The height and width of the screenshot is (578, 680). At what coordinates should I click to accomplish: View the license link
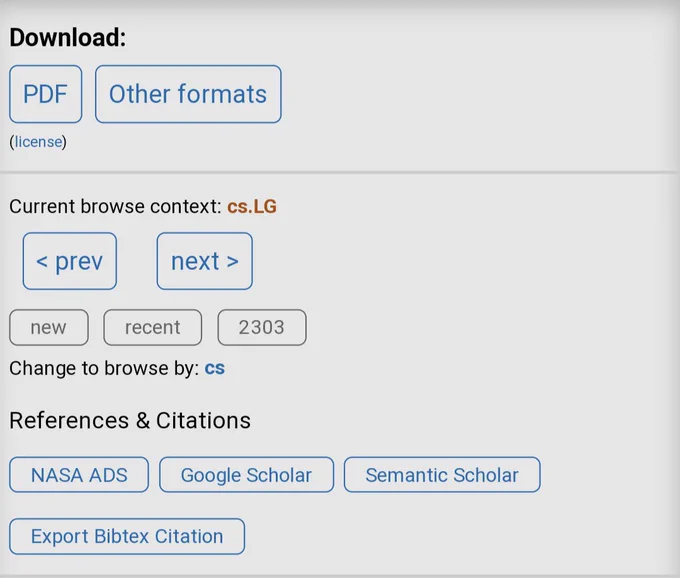38,142
